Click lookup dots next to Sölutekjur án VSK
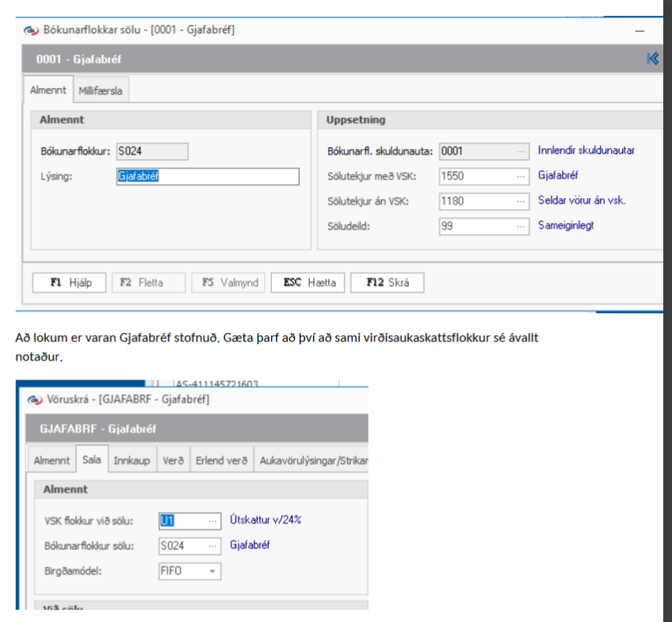This screenshot has height=622, width=672. [x=521, y=200]
